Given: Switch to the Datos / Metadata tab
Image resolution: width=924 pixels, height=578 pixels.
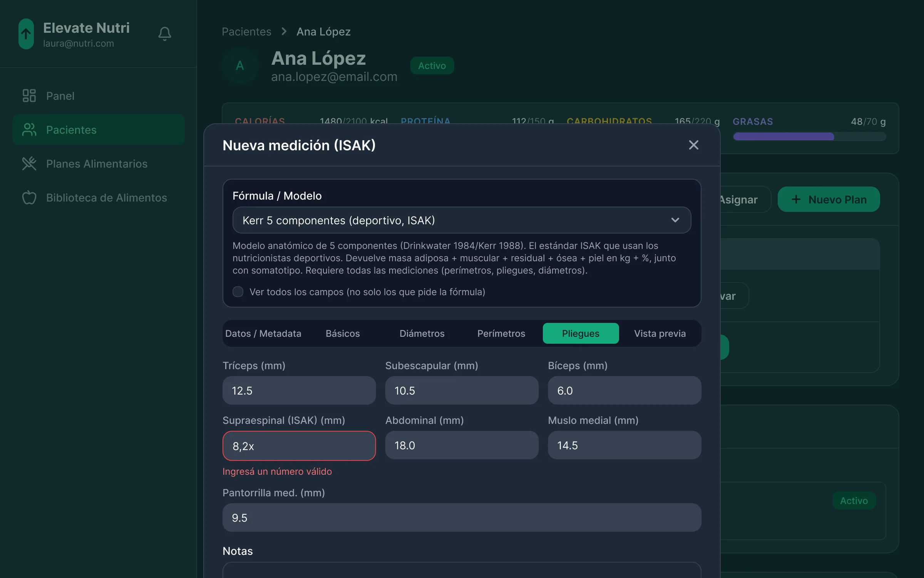Looking at the screenshot, I should click(x=263, y=333).
